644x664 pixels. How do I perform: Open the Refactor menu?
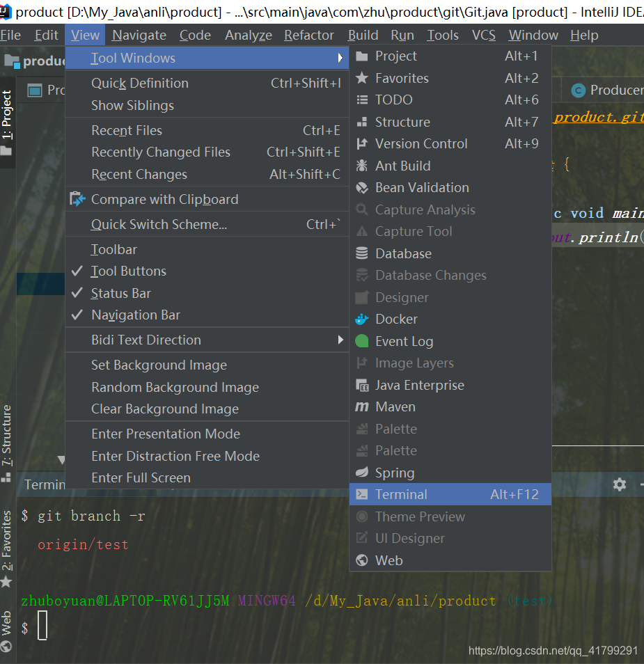[x=309, y=35]
